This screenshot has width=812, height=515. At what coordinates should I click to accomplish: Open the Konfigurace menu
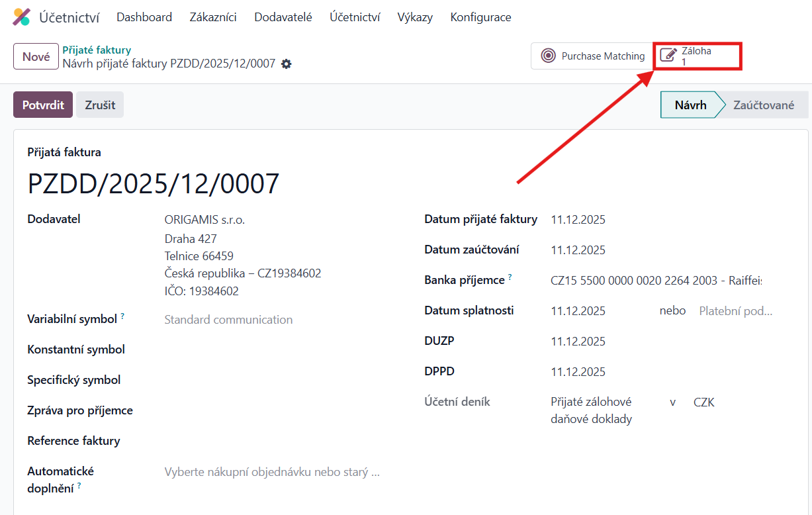[480, 17]
